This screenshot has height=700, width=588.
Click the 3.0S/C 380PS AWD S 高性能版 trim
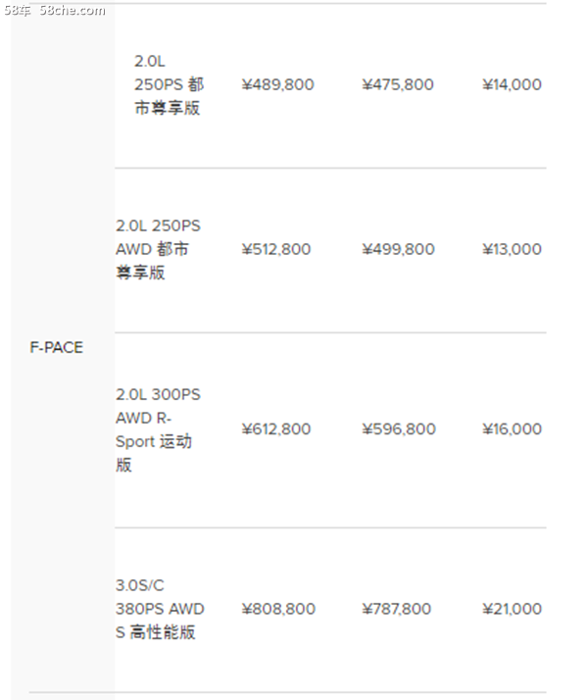[160, 609]
